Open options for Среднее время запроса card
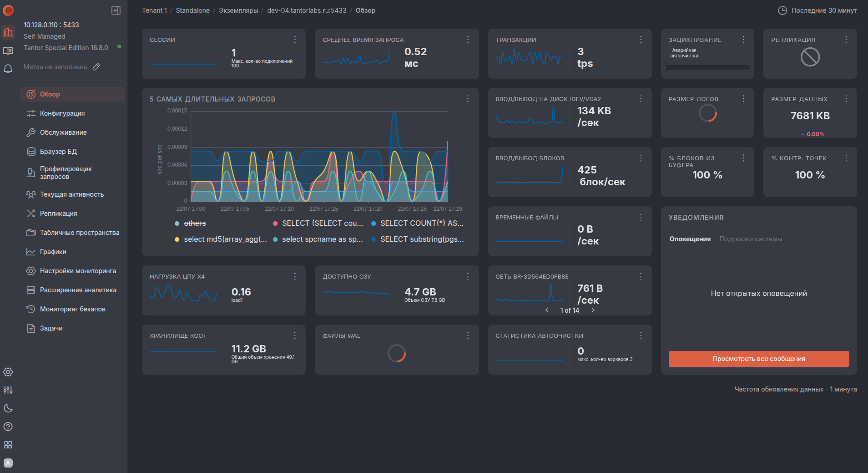 coord(468,40)
